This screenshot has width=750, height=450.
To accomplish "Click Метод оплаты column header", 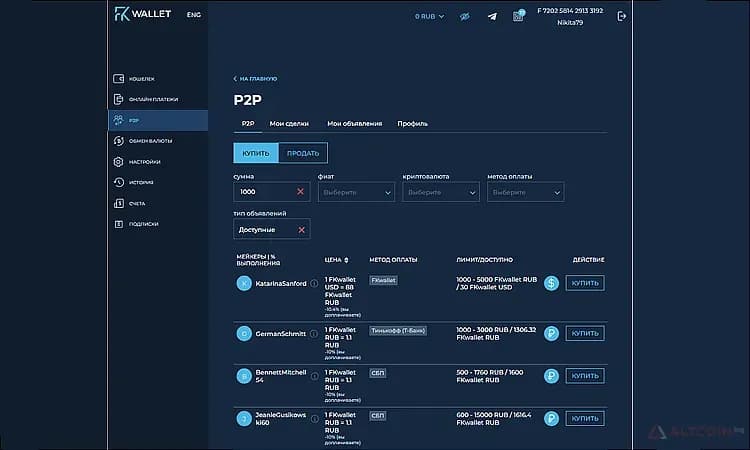I will (393, 260).
